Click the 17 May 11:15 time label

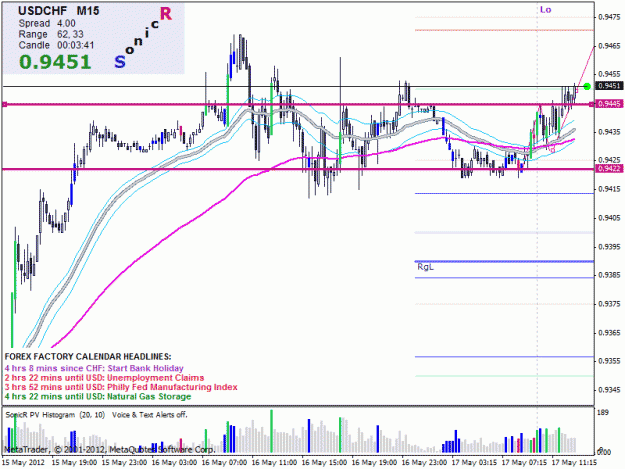click(x=574, y=463)
